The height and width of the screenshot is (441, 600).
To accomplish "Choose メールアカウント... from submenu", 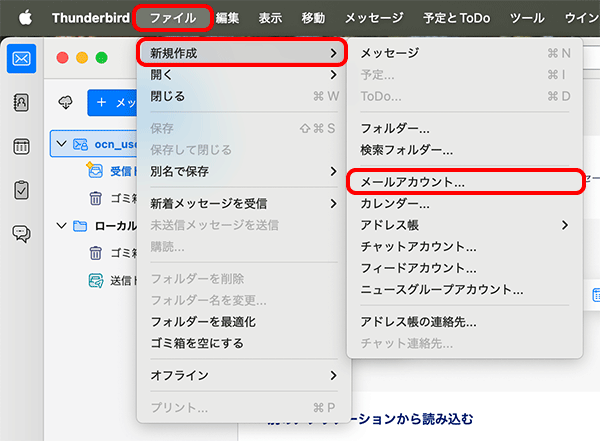I will click(412, 183).
